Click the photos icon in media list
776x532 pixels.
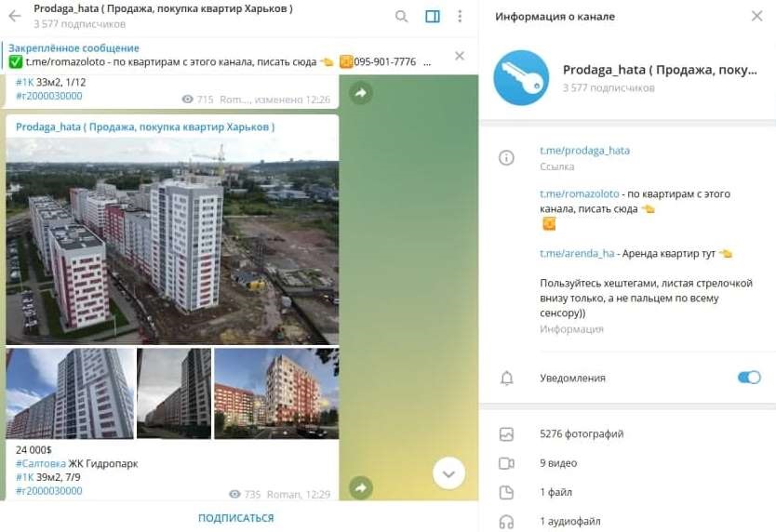pyautogui.click(x=506, y=434)
